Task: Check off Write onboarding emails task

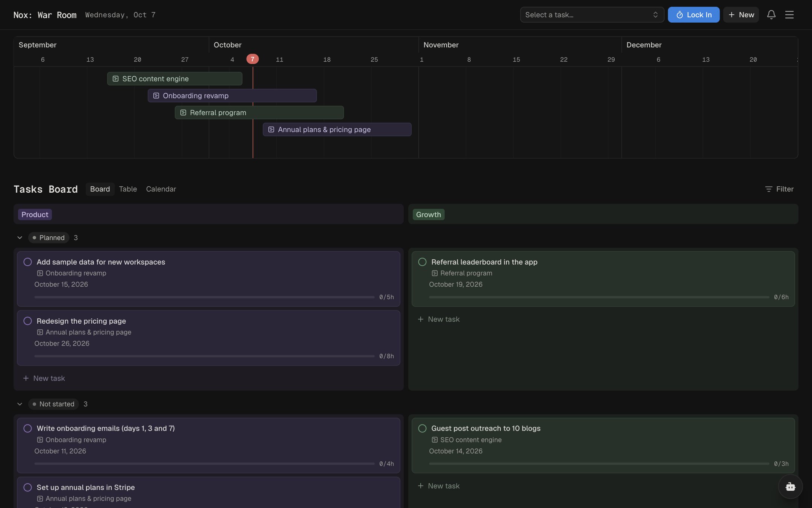Action: click(27, 428)
